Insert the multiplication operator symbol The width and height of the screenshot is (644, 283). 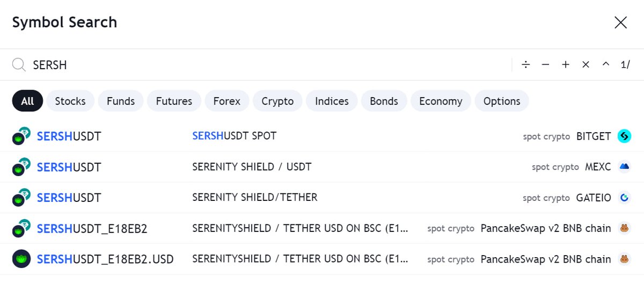point(586,64)
